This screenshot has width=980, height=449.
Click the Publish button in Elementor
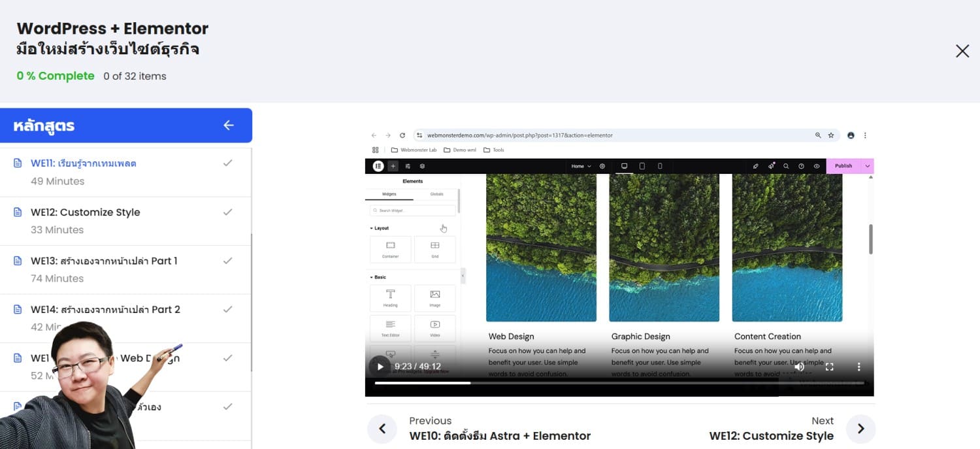tap(843, 166)
